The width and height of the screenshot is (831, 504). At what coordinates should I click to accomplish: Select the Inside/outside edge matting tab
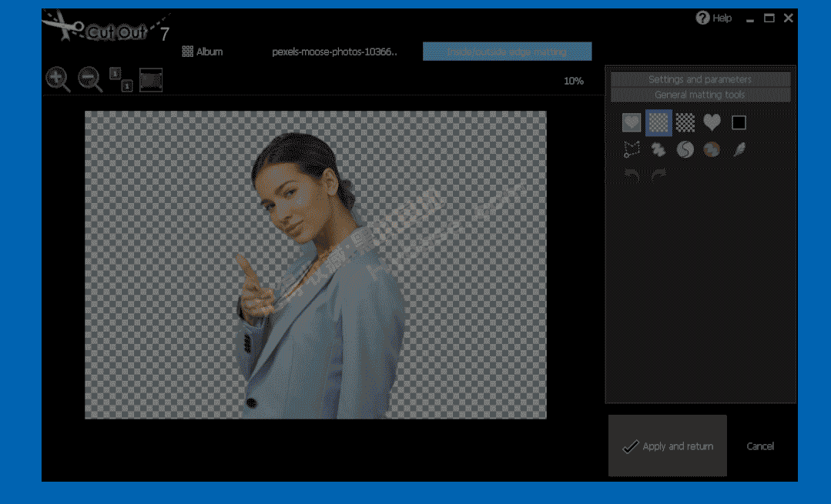click(x=508, y=52)
